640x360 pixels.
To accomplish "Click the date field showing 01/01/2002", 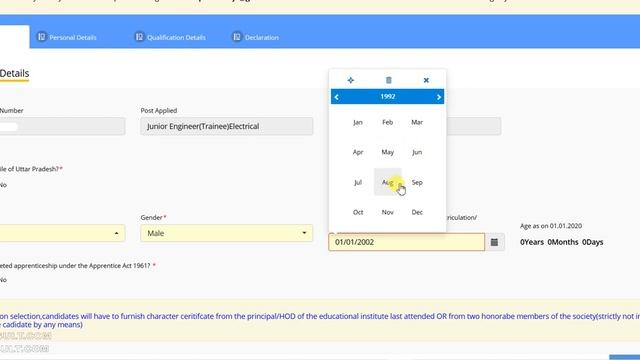I will [x=407, y=242].
